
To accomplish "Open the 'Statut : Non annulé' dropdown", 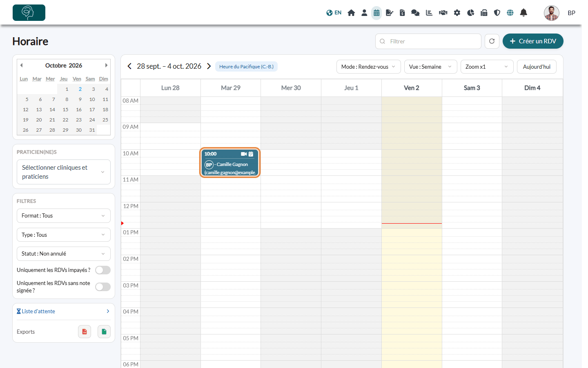I will tap(64, 254).
